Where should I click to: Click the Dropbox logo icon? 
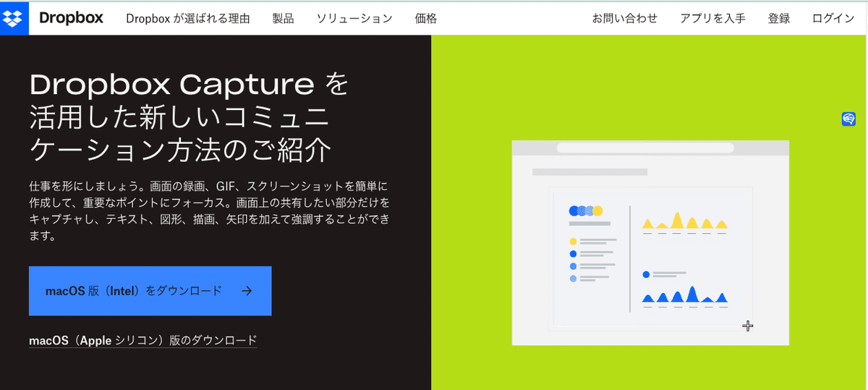coord(14,18)
